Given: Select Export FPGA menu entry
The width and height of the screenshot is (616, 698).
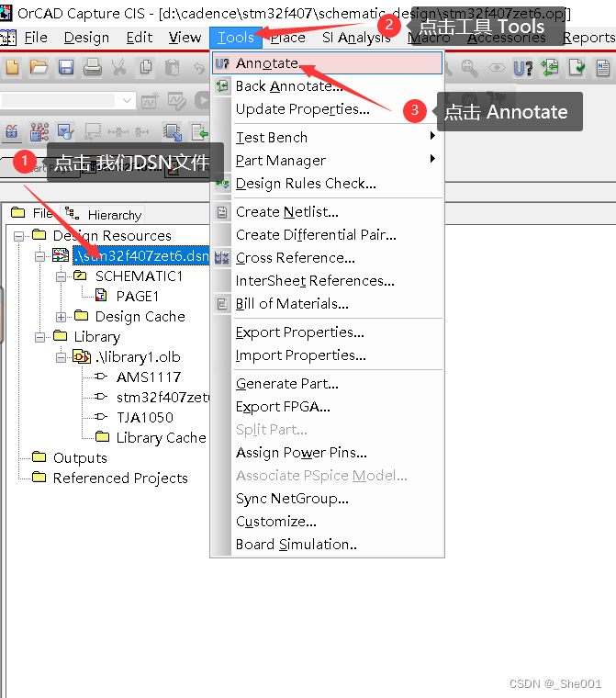Looking at the screenshot, I should click(x=328, y=407).
